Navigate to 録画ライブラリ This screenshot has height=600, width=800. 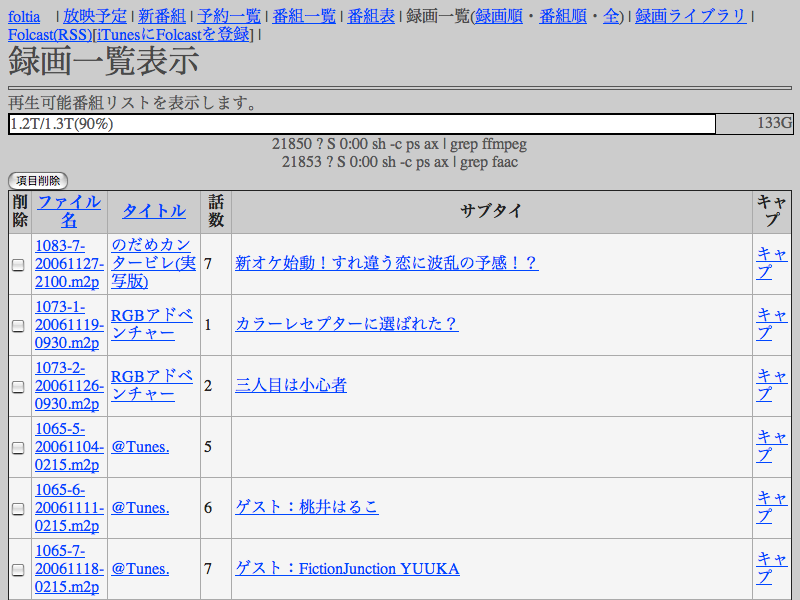point(690,16)
